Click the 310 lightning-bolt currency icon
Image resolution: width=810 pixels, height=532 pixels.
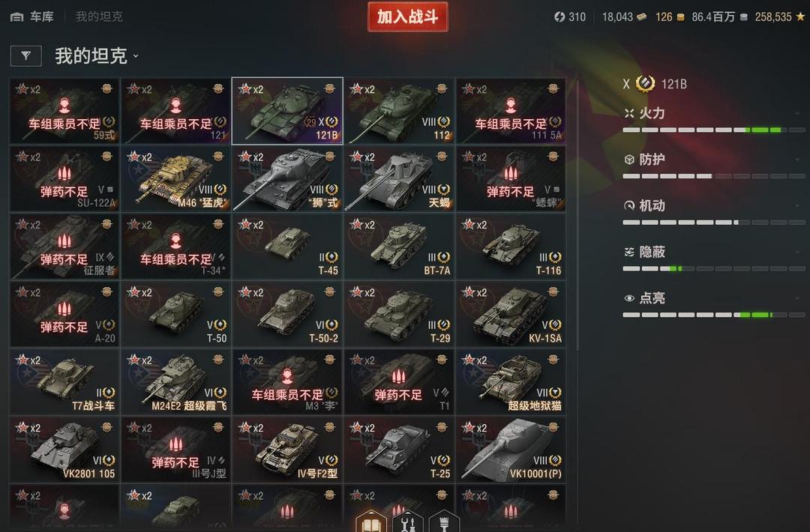(559, 17)
